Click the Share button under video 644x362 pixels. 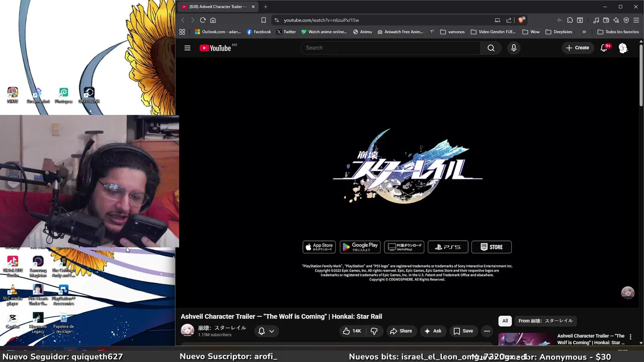pos(400,331)
